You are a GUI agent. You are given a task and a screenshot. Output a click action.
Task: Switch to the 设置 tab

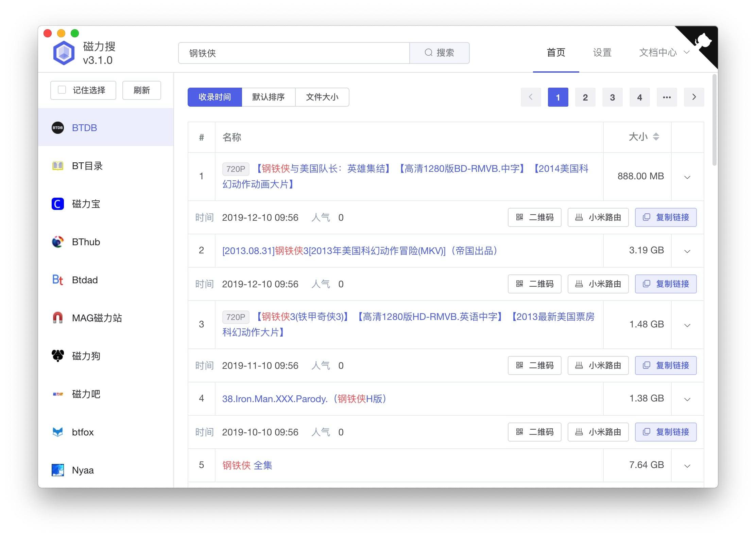(x=602, y=52)
